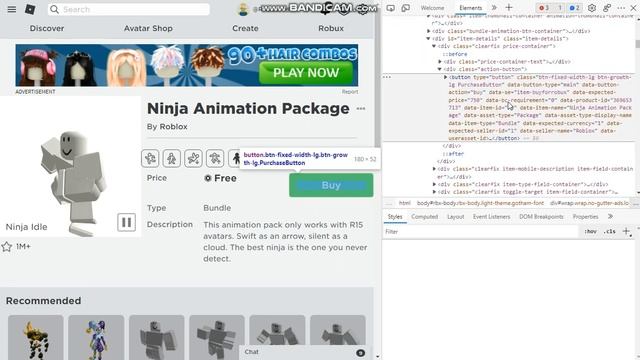The width and height of the screenshot is (640, 360).
Task: Select the third animation pose icon
Action: [193, 158]
